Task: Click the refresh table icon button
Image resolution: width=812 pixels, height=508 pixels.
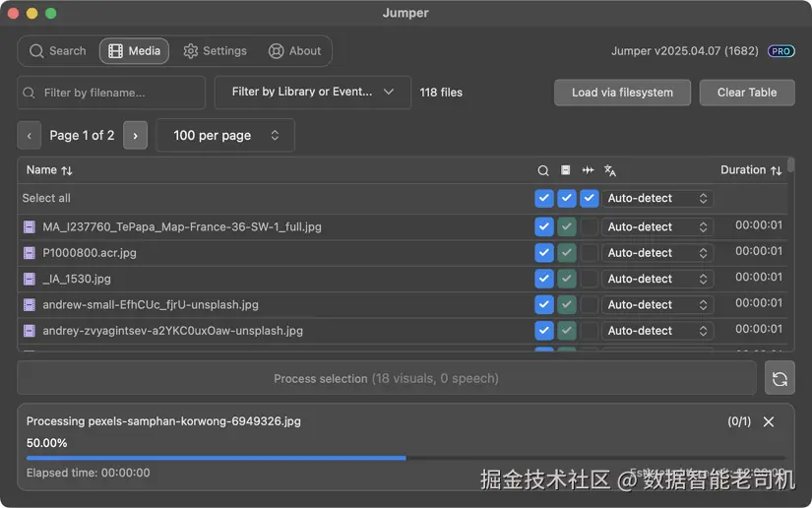Action: [780, 379]
